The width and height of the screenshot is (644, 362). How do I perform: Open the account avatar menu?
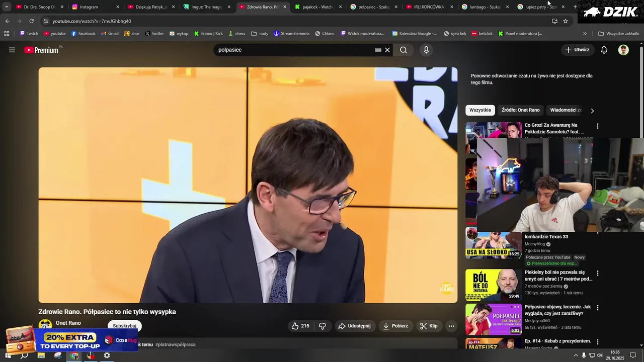[x=623, y=50]
